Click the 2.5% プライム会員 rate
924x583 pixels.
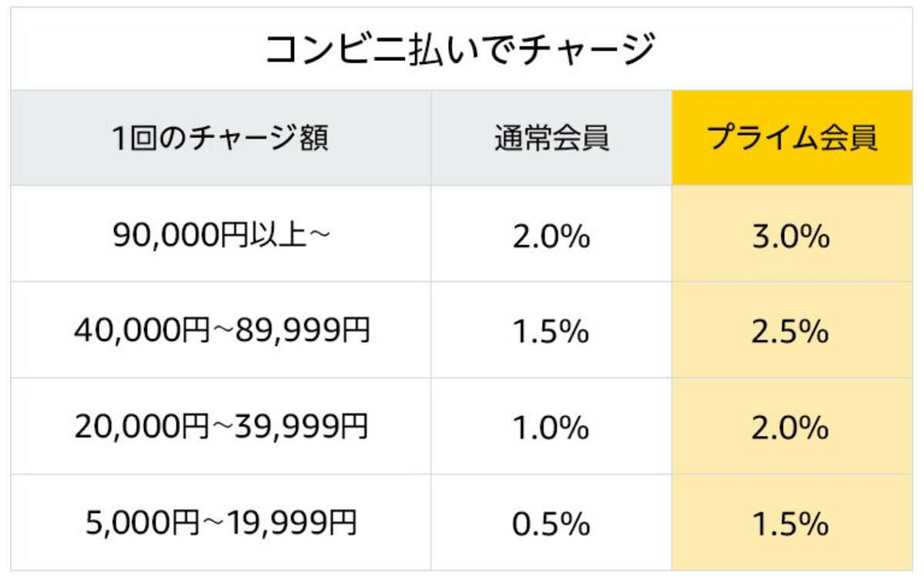(x=792, y=332)
